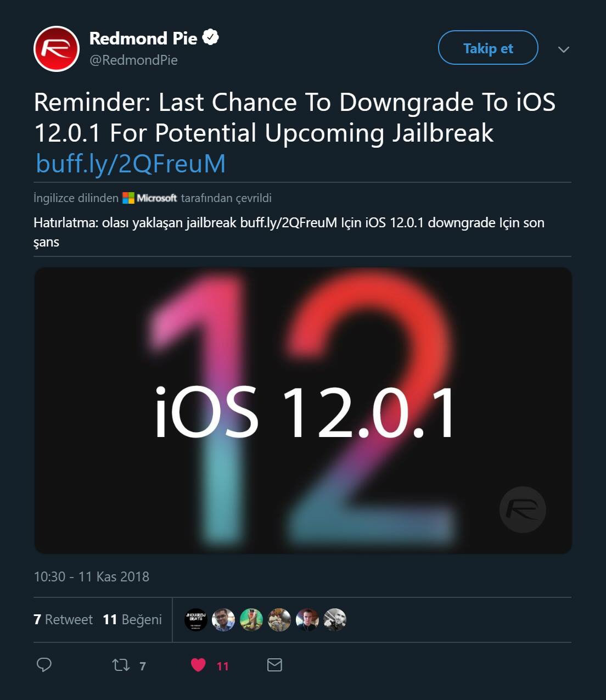Retweet using the retweet arrows icon
Viewport: 606px width, 700px height.
[x=121, y=665]
